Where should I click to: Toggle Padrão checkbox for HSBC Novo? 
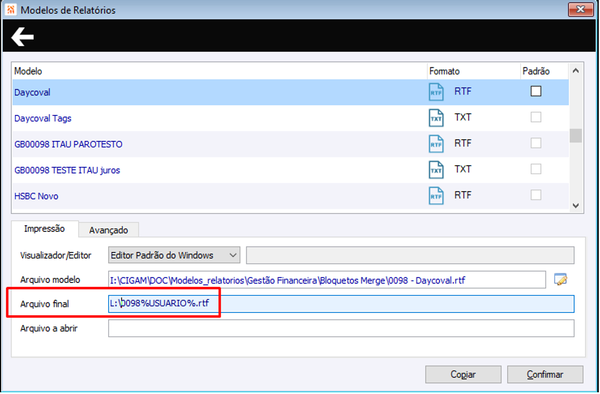tap(536, 195)
